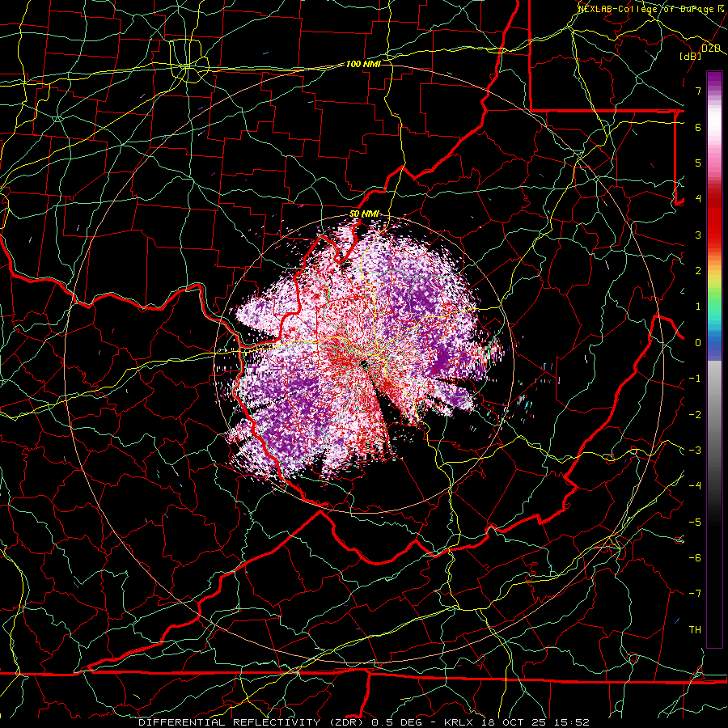Image resolution: width=728 pixels, height=728 pixels.
Task: Click the -4 value on the color scale
Action: click(x=695, y=485)
